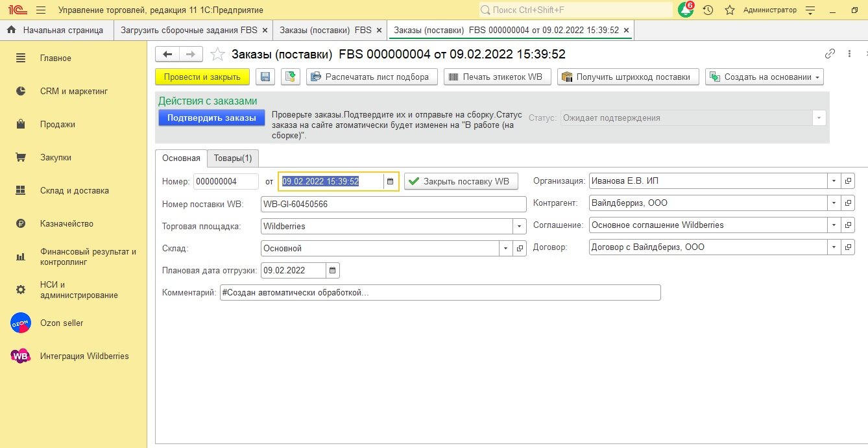Select the Товары(1) tab
This screenshot has width=868, height=448.
pos(233,158)
